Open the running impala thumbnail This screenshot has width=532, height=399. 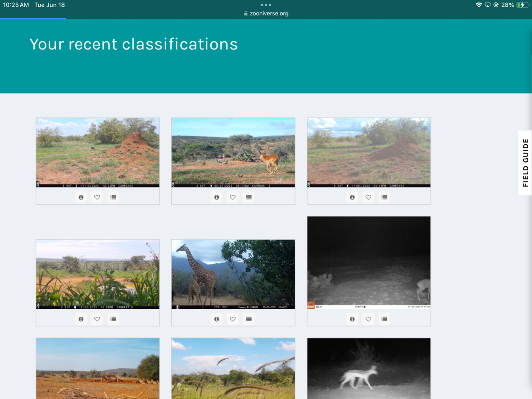point(233,153)
